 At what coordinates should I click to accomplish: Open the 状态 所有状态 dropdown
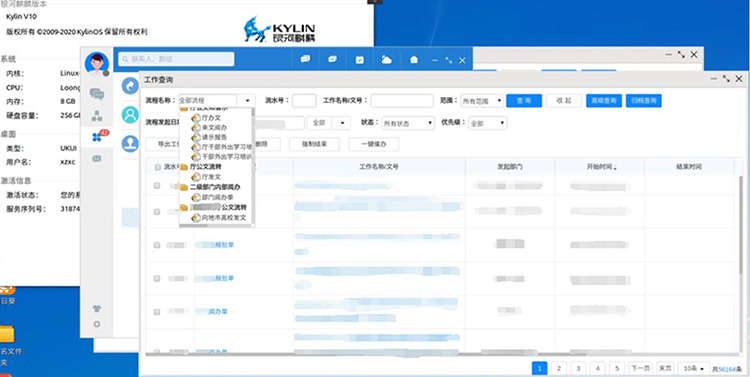tap(408, 123)
